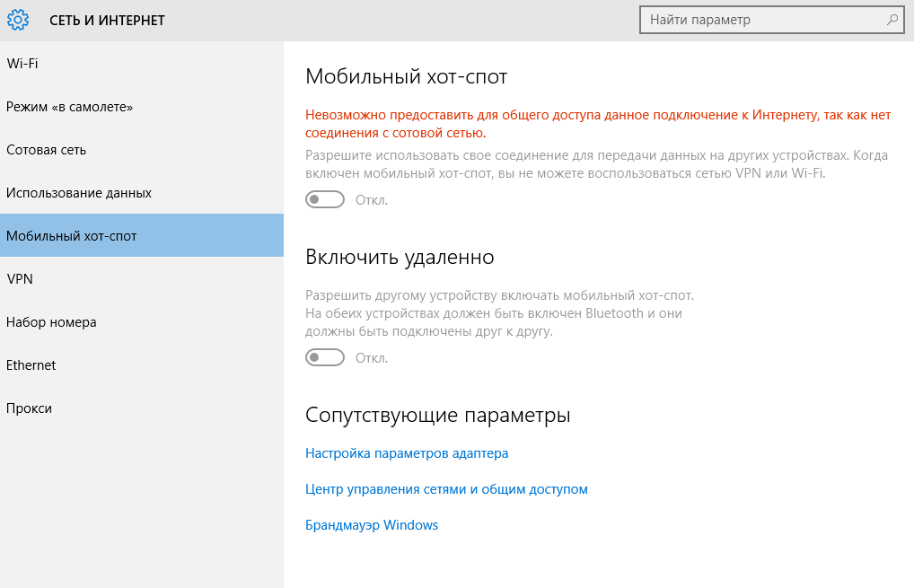The height and width of the screenshot is (588, 914).
Task: Select 'Режим «в самолете»' in sidebar
Action: (x=70, y=107)
